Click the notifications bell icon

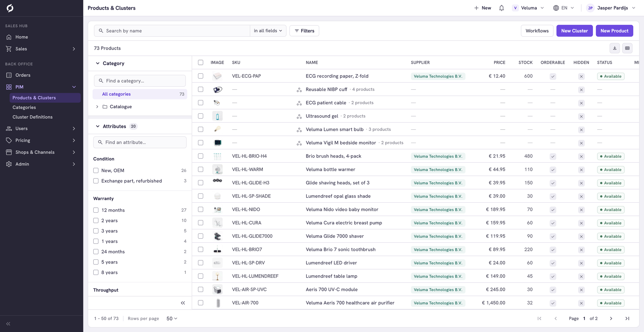tap(502, 8)
